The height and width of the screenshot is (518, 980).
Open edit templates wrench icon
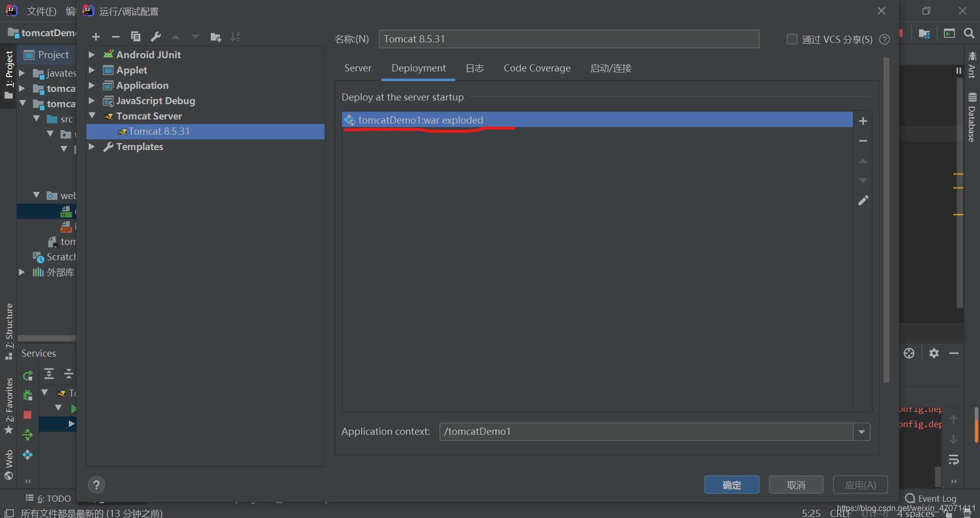156,37
